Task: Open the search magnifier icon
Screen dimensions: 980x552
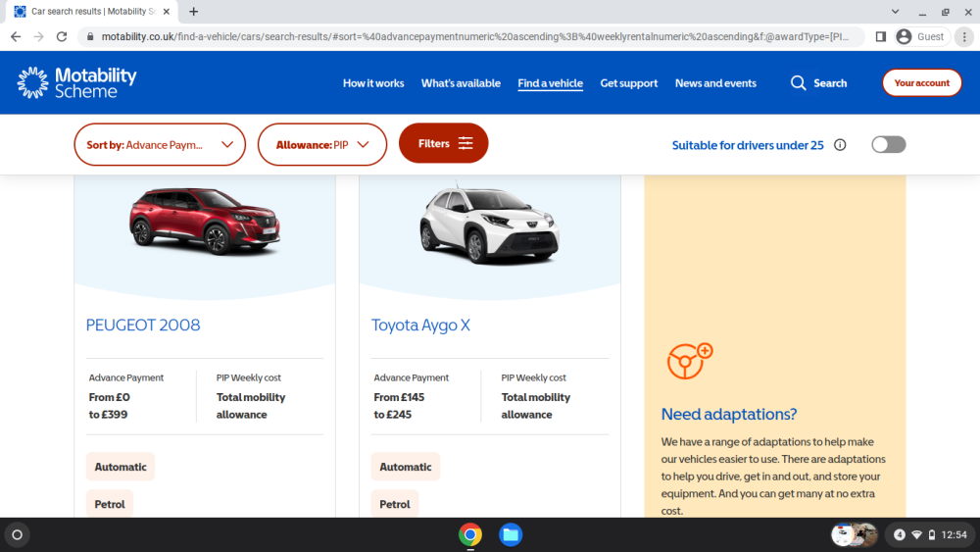Action: click(798, 83)
